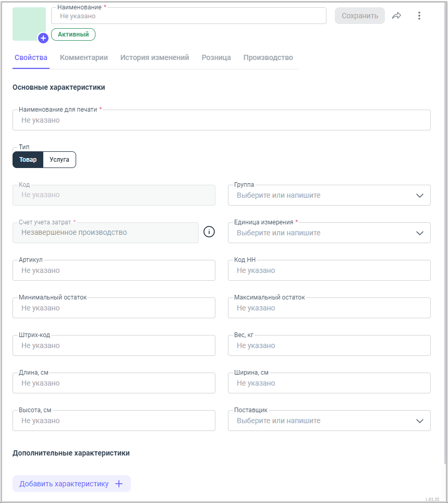This screenshot has width=448, height=503.
Task: Click into the Штрих-код field
Action: tap(114, 345)
